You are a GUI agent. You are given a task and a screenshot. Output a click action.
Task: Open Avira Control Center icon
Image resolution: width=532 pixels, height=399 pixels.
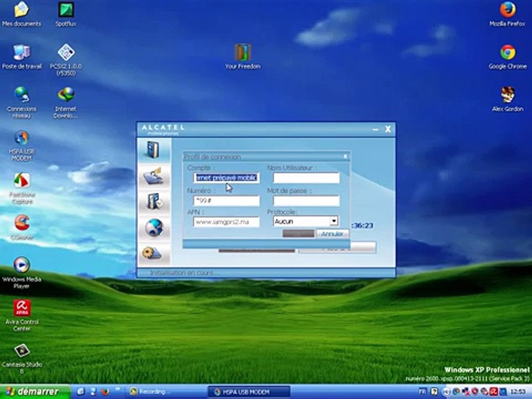pyautogui.click(x=22, y=315)
